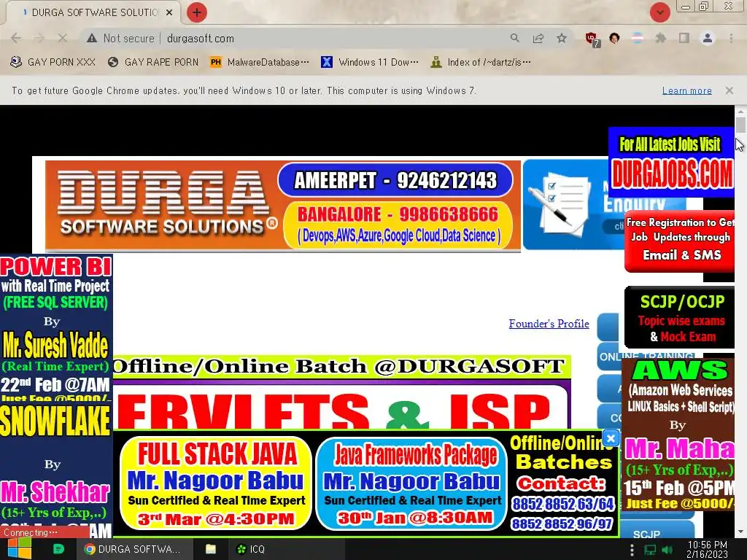Bookmark this page with the star icon

pyautogui.click(x=562, y=38)
